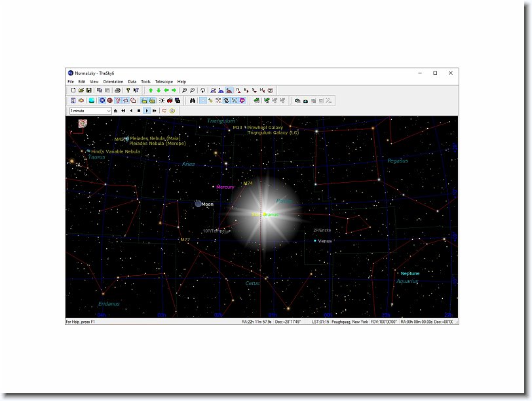
Task: Click the eject-style time button
Action: pos(115,111)
